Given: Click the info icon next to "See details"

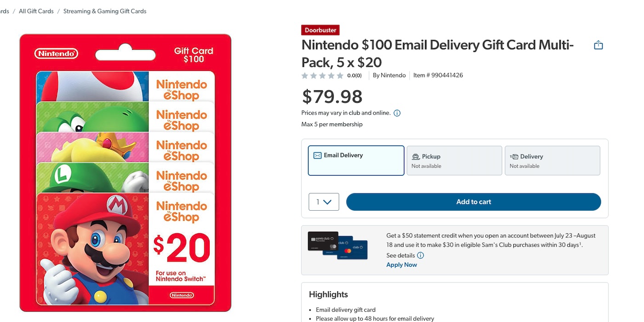Looking at the screenshot, I should [x=420, y=255].
